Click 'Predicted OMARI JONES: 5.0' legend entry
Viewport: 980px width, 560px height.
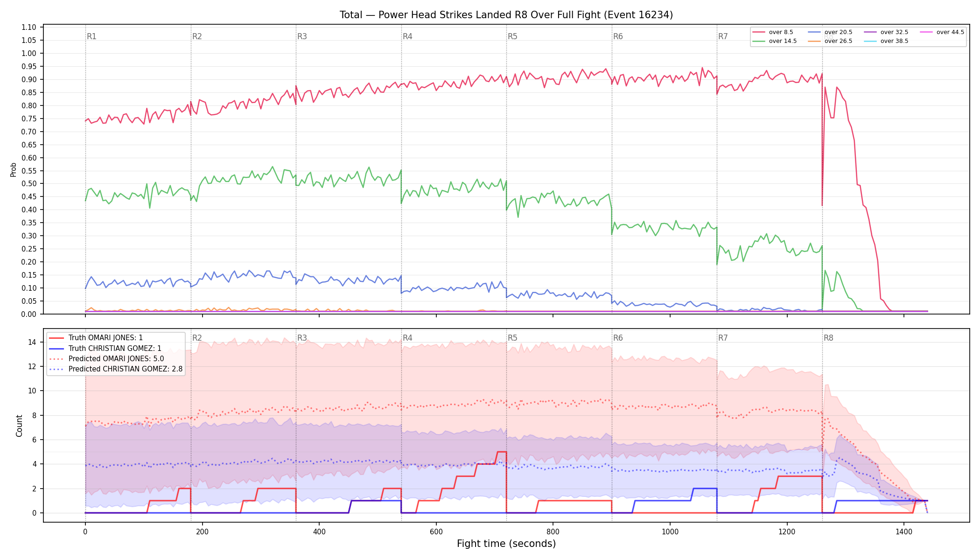[x=106, y=359]
